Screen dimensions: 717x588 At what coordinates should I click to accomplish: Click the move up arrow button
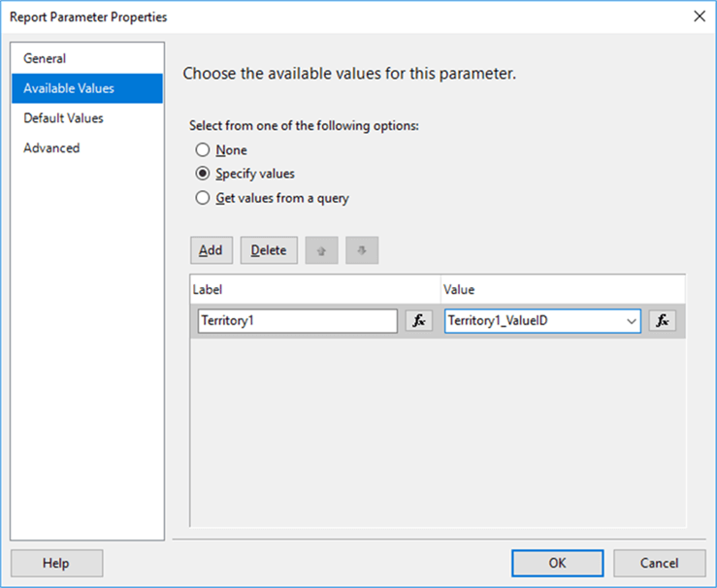(321, 250)
